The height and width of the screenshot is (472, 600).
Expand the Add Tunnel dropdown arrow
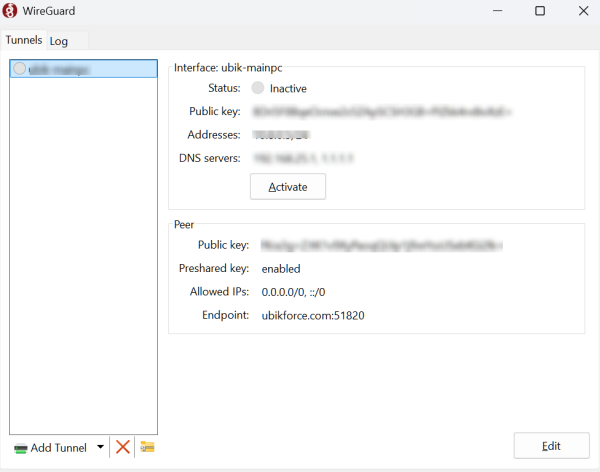pos(100,447)
